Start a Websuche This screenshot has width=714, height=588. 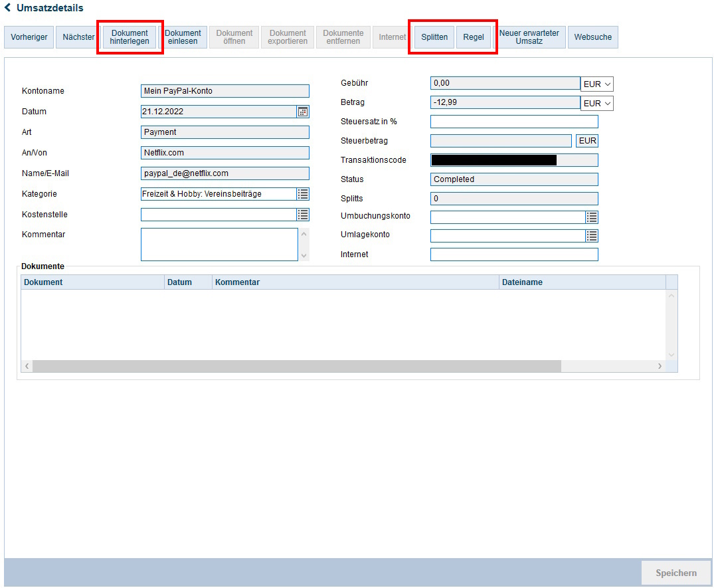592,37
